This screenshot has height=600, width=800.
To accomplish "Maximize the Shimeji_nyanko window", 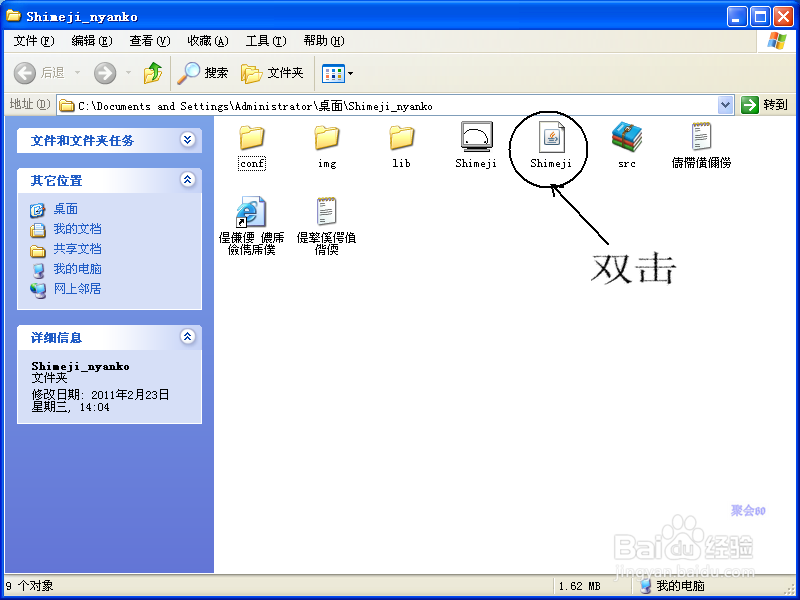I will [x=760, y=17].
